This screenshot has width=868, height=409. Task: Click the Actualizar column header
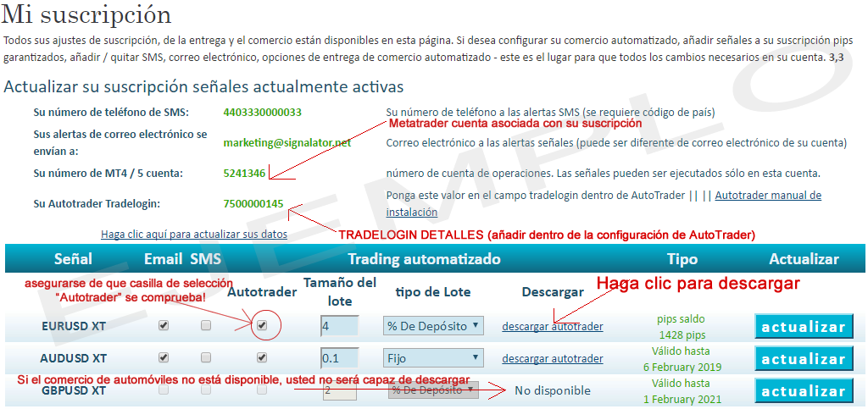[804, 259]
